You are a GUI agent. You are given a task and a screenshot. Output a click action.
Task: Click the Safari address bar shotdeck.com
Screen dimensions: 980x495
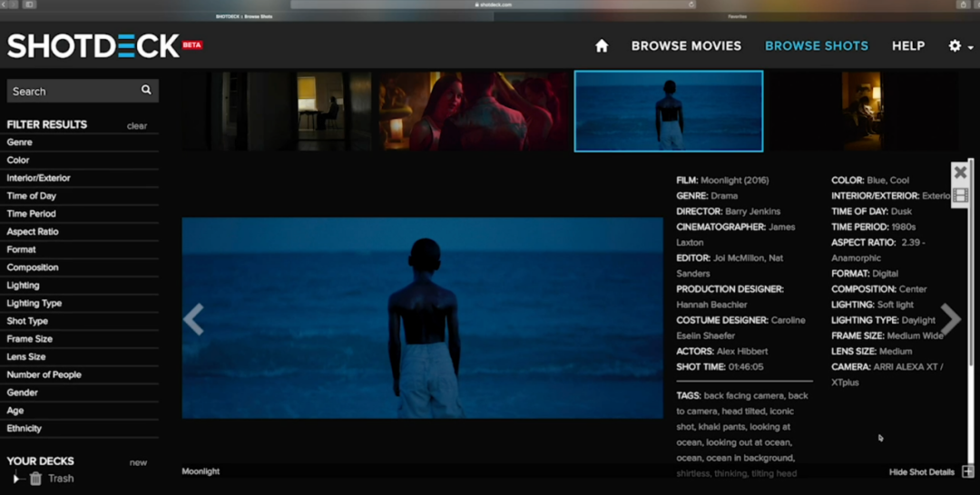point(493,5)
